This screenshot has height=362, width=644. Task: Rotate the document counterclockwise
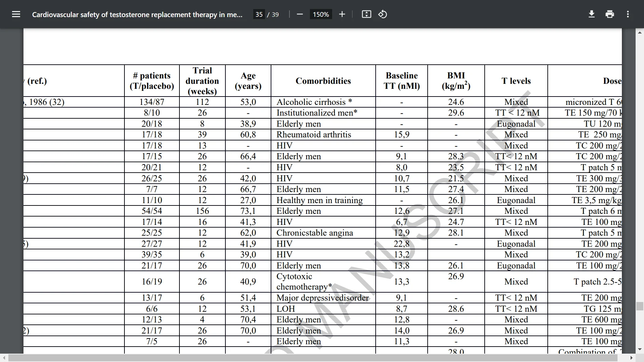click(x=383, y=14)
